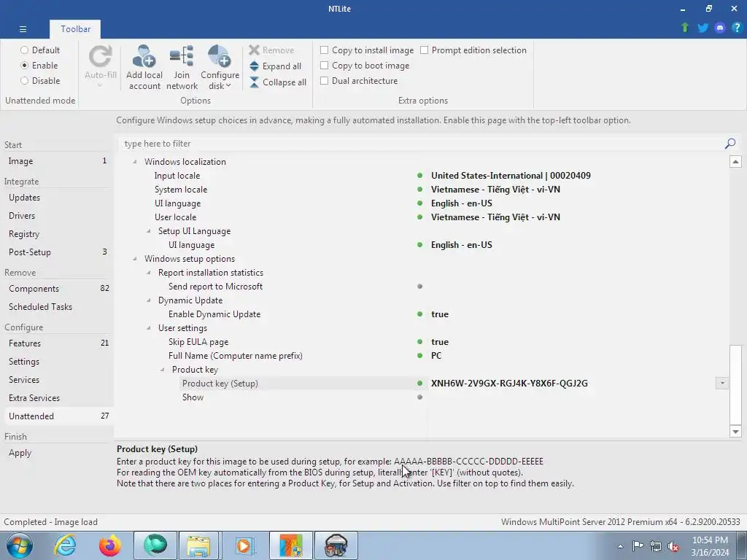Open Configure disk dropdown

[x=220, y=67]
